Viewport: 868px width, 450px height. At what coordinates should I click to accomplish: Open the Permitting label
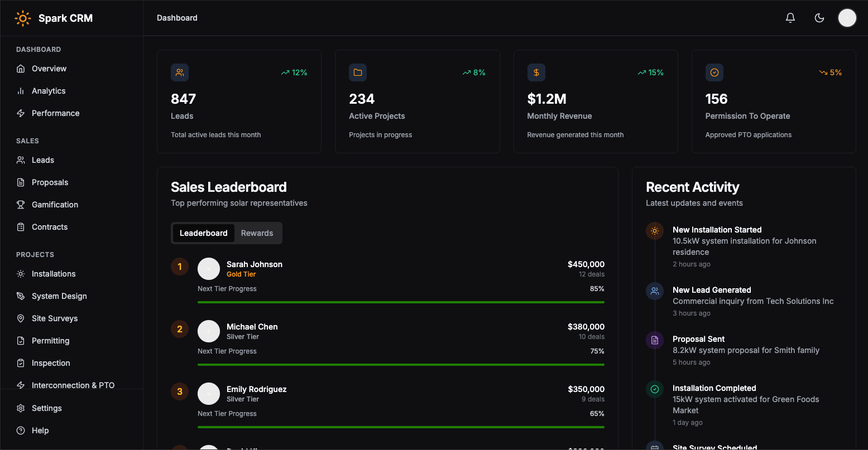click(x=51, y=341)
